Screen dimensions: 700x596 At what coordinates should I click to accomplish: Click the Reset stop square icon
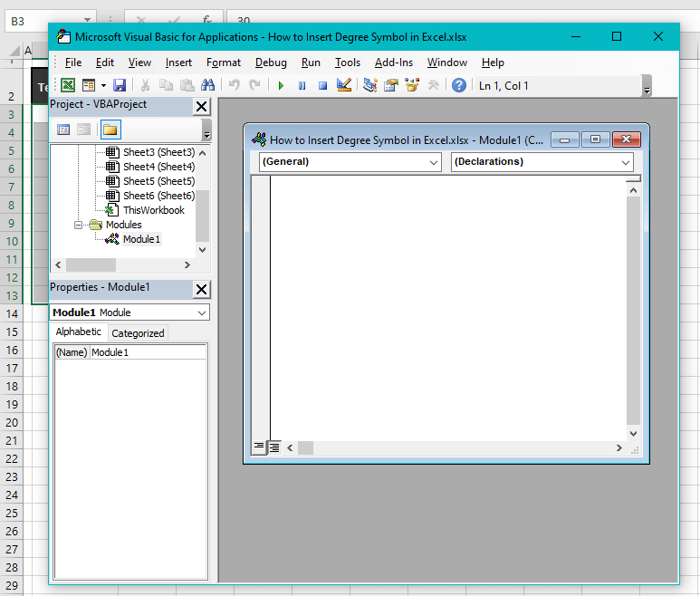point(322,85)
